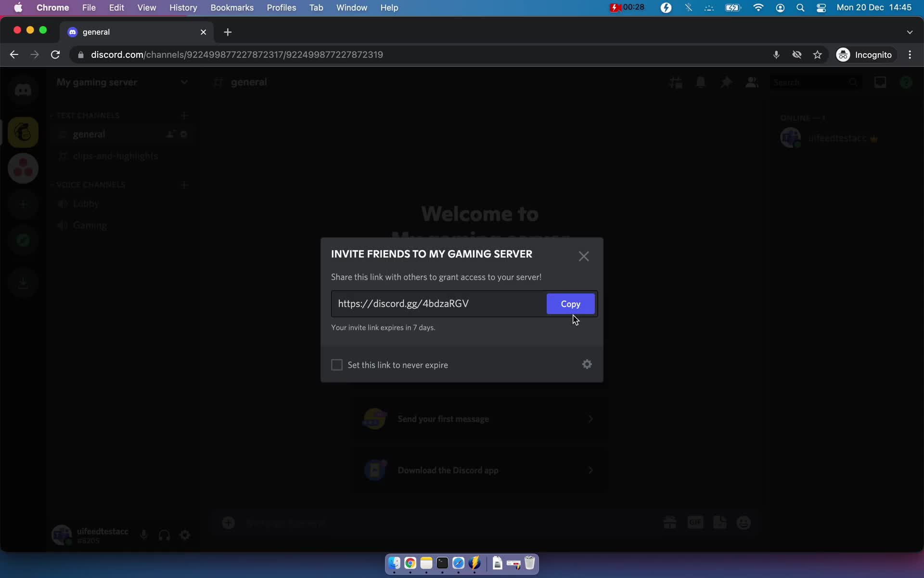Click microphone permission icon in address bar
This screenshot has height=578, width=924.
[x=776, y=55]
